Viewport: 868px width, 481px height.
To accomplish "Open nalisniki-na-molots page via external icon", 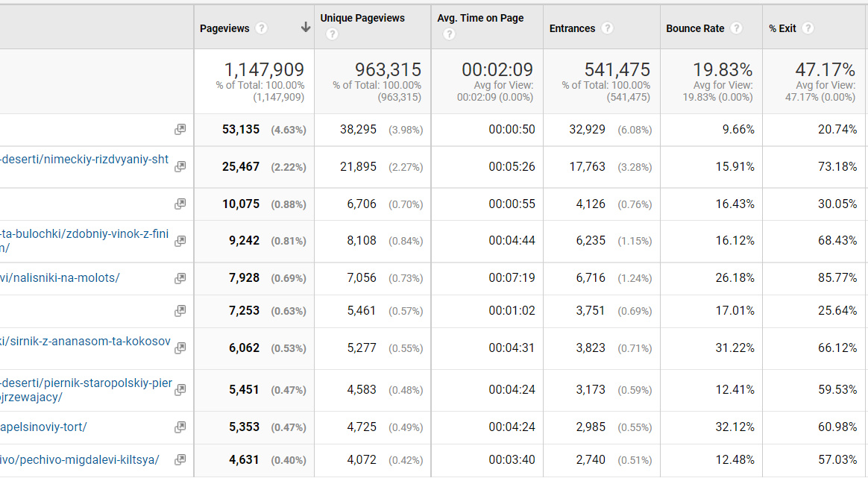I will (180, 278).
